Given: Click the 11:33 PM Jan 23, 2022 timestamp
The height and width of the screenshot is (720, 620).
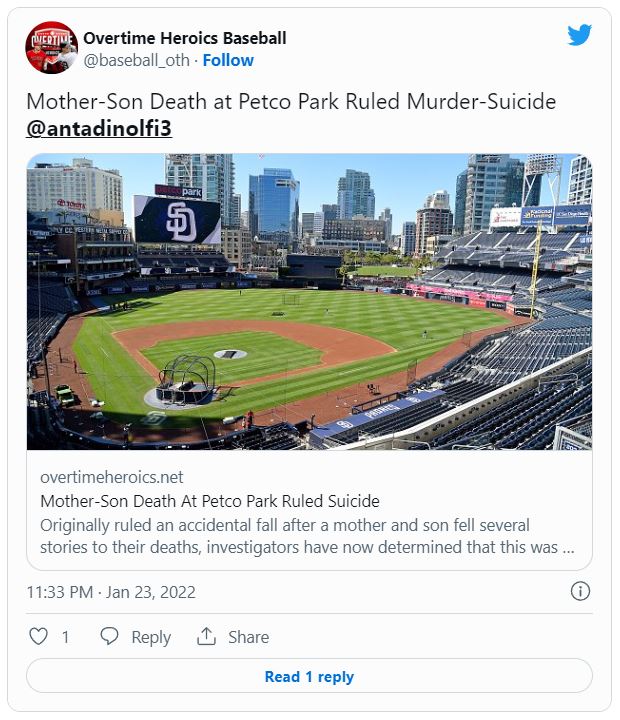Looking at the screenshot, I should click(x=111, y=592).
